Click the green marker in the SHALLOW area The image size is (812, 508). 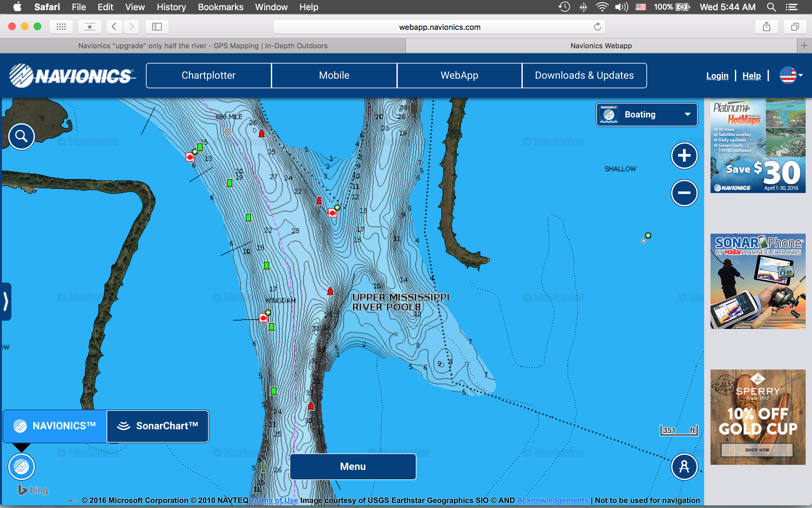click(x=648, y=236)
